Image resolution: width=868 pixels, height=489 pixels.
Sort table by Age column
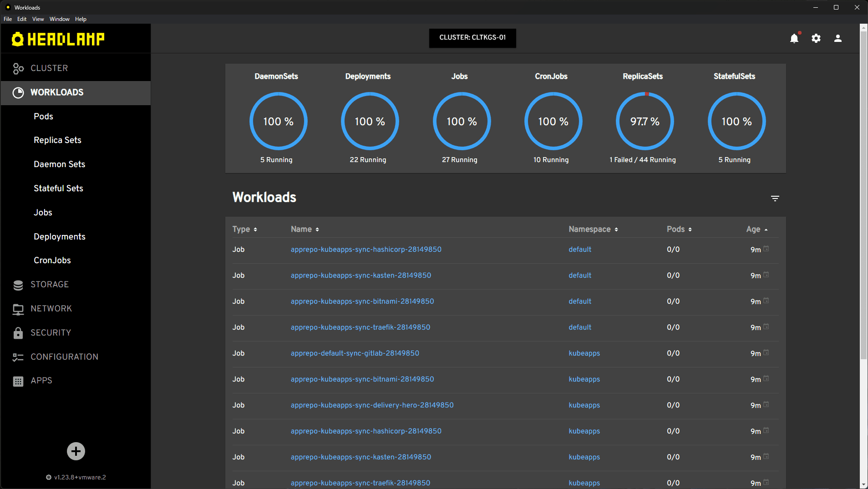tap(757, 229)
